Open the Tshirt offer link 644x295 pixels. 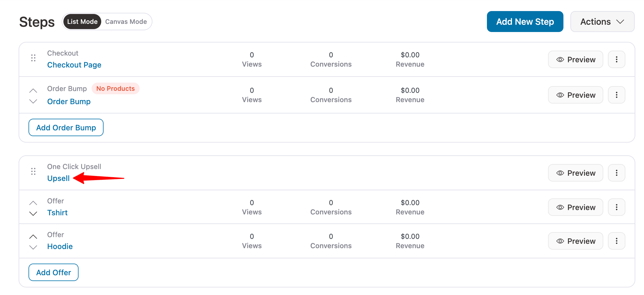click(57, 213)
